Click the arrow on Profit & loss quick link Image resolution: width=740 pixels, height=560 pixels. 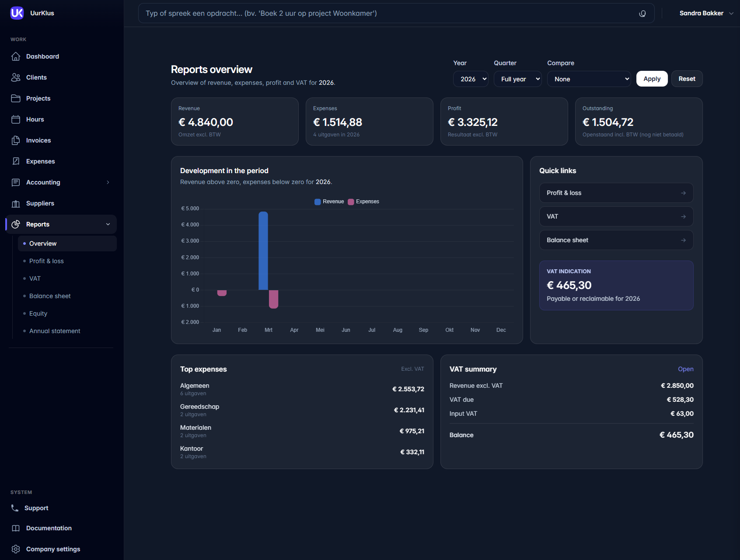click(683, 193)
